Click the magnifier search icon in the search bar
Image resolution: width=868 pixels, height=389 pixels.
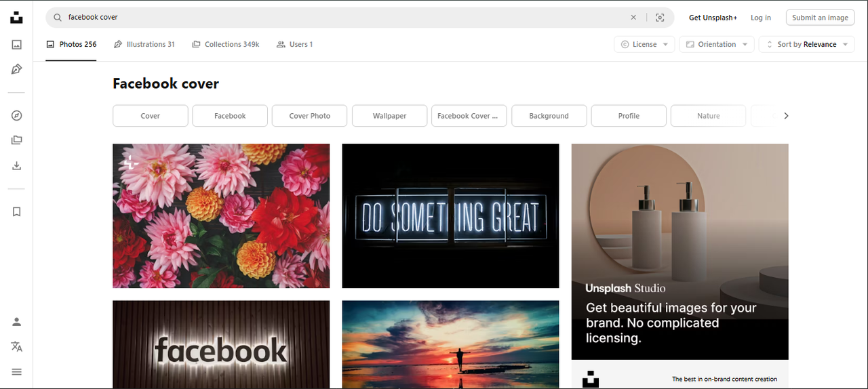[58, 18]
